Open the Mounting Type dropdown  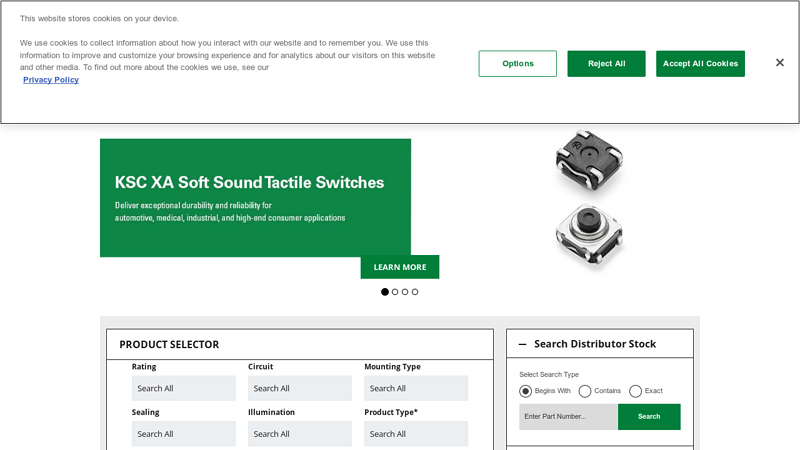click(416, 388)
